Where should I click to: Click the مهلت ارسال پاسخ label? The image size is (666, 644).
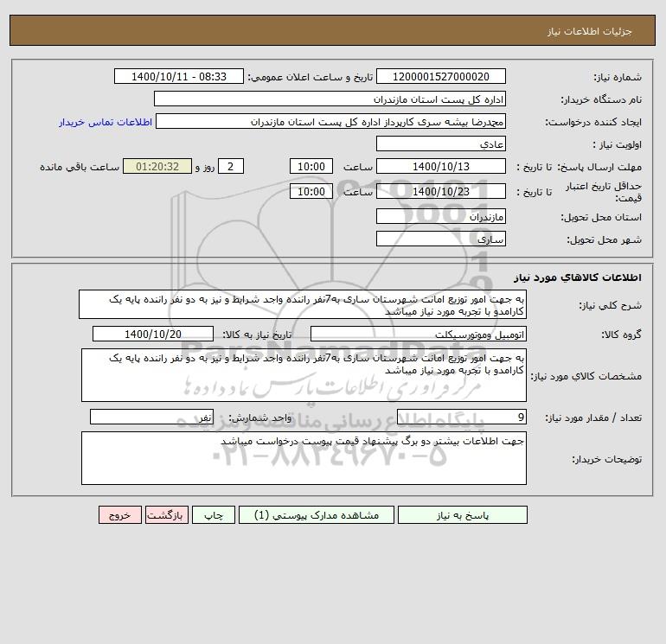[x=599, y=167]
